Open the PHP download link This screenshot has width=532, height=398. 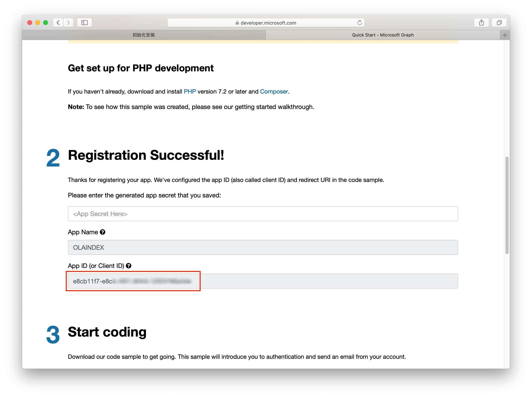(190, 91)
